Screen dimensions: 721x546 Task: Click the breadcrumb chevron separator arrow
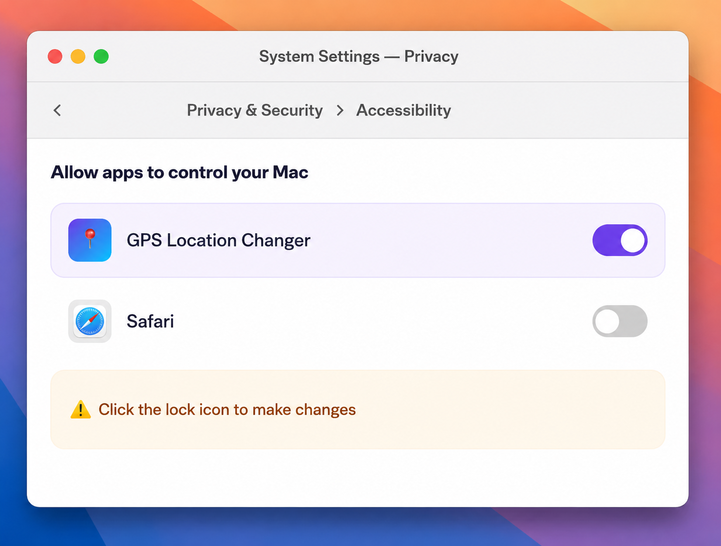coord(340,110)
